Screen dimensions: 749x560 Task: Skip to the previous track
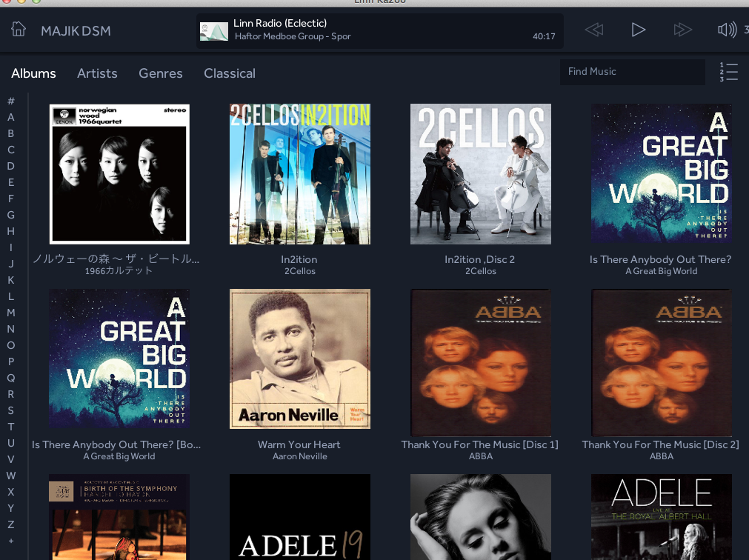pyautogui.click(x=594, y=30)
